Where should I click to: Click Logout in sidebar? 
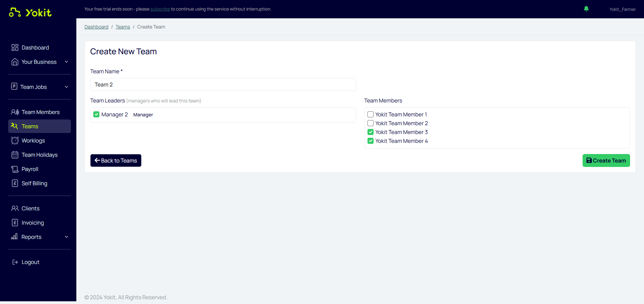[x=39, y=262]
